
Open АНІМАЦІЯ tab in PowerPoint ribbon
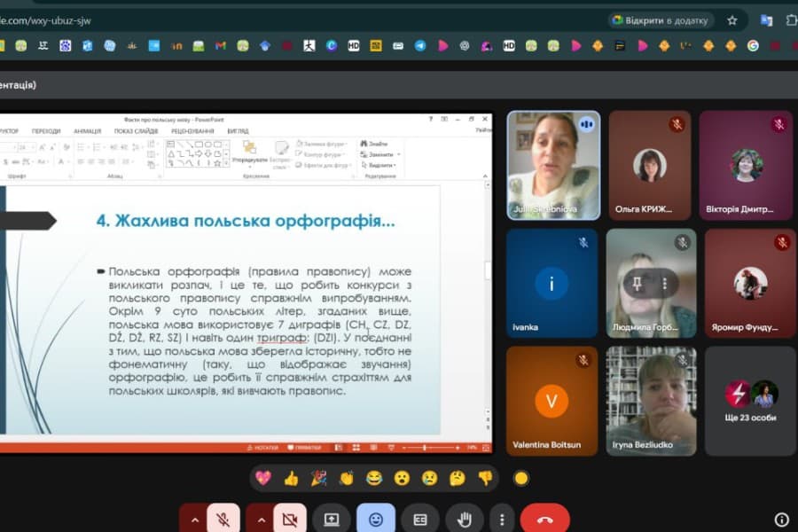88,131
